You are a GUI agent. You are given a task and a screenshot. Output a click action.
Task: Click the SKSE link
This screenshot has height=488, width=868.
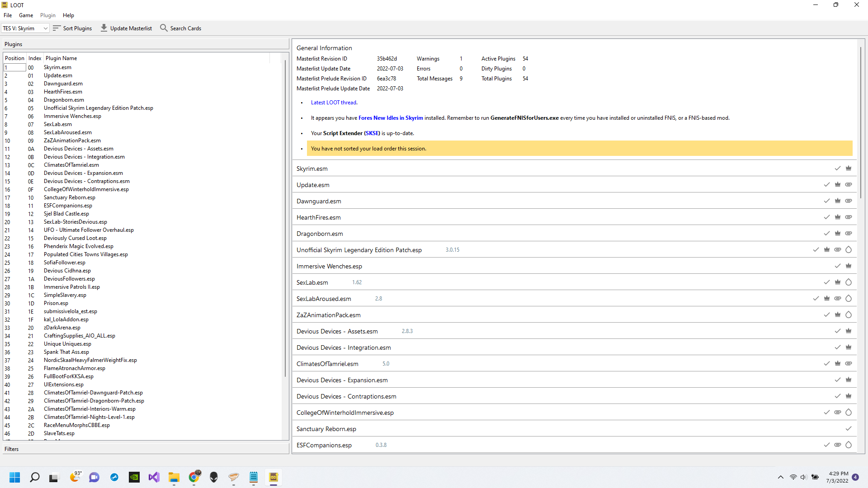pos(373,133)
